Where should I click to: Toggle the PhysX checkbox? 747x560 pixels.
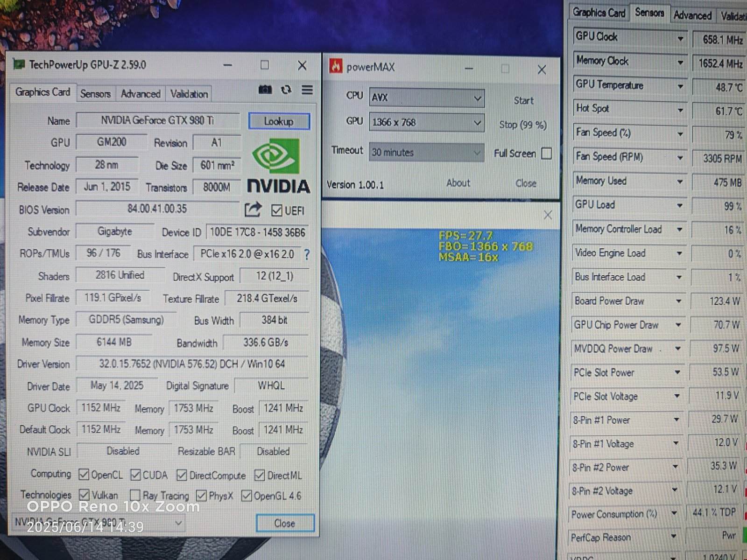coord(201,496)
